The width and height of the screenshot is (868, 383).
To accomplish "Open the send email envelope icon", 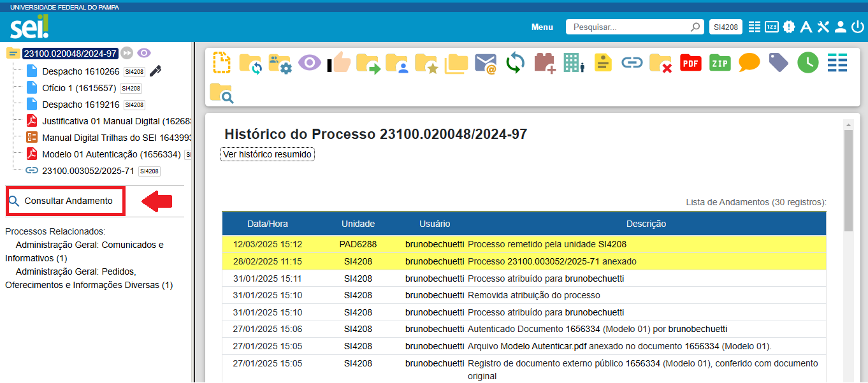I will click(x=485, y=63).
